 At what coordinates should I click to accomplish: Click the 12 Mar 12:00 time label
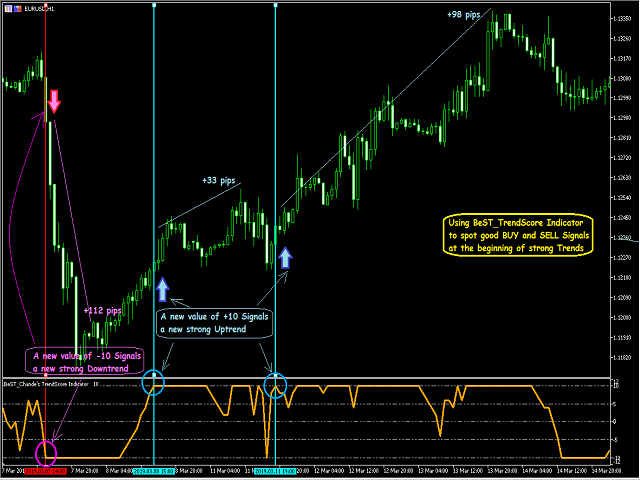click(363, 471)
